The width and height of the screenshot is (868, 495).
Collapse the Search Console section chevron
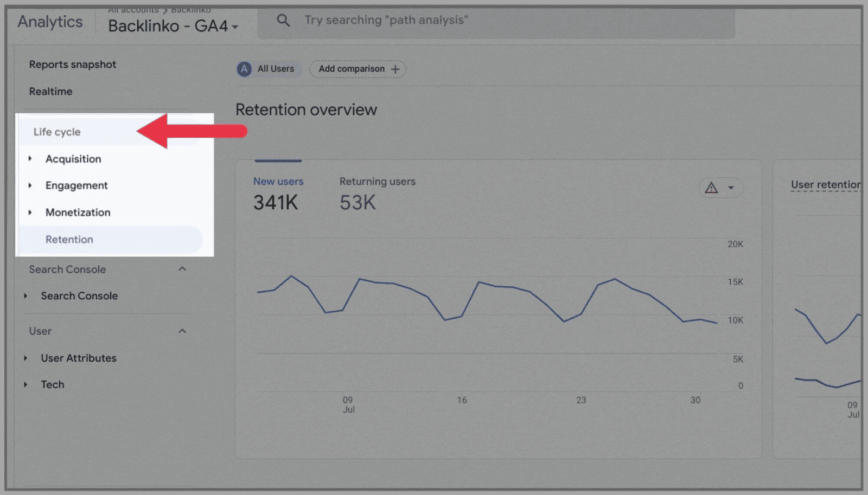(183, 268)
